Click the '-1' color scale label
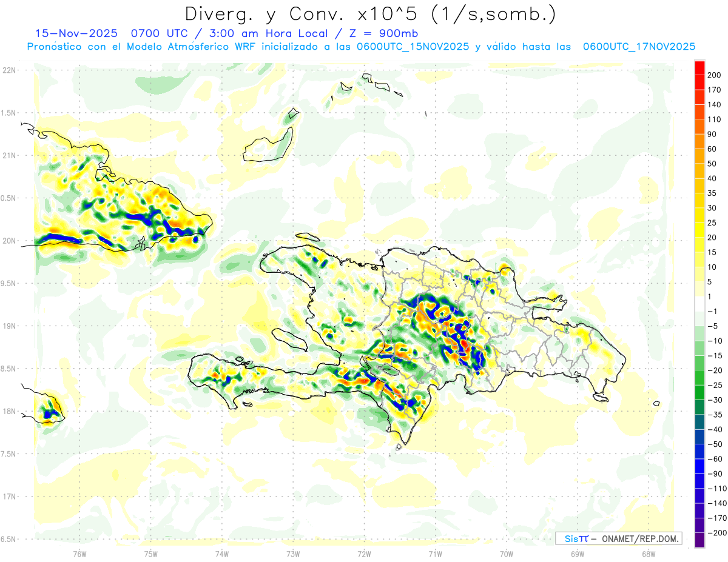 point(712,312)
